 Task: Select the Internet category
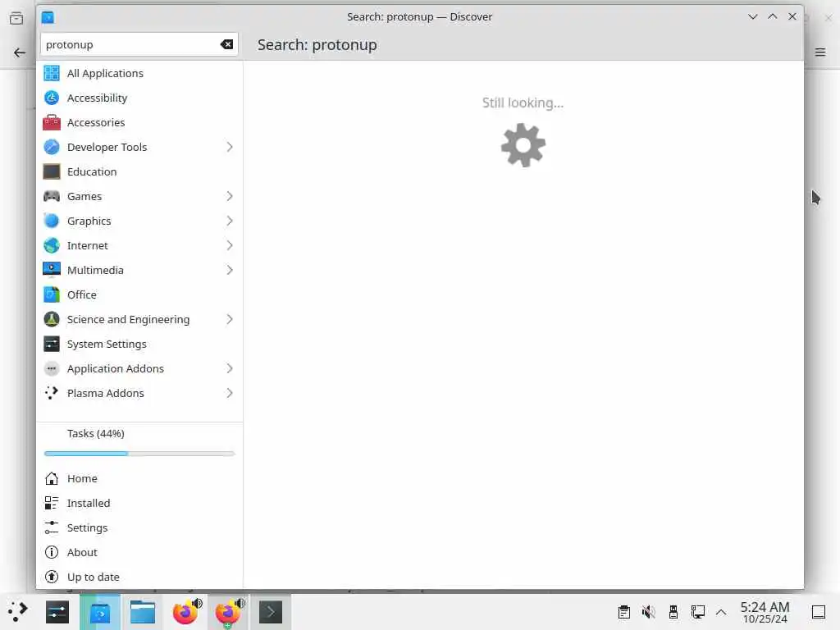pos(139,246)
